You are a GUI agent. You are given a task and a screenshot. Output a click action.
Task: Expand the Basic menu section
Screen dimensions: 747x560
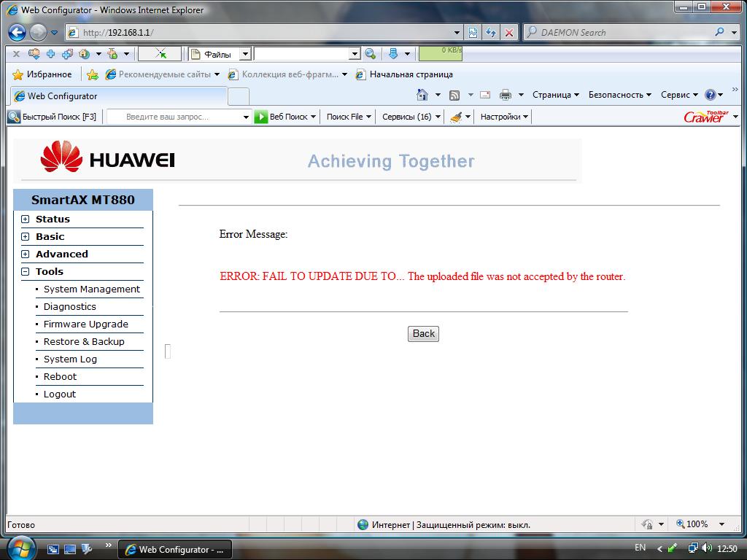point(26,237)
